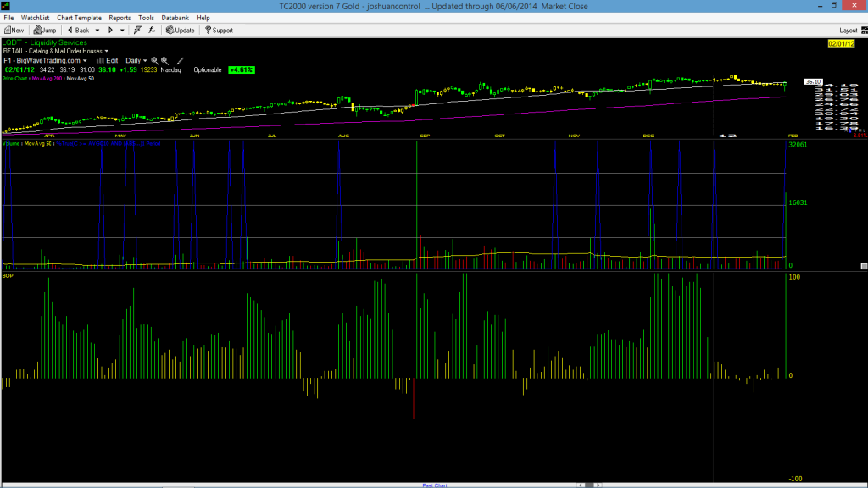This screenshot has height=488, width=868.
Task: Expand the Forward history dropdown arrow
Action: 122,30
